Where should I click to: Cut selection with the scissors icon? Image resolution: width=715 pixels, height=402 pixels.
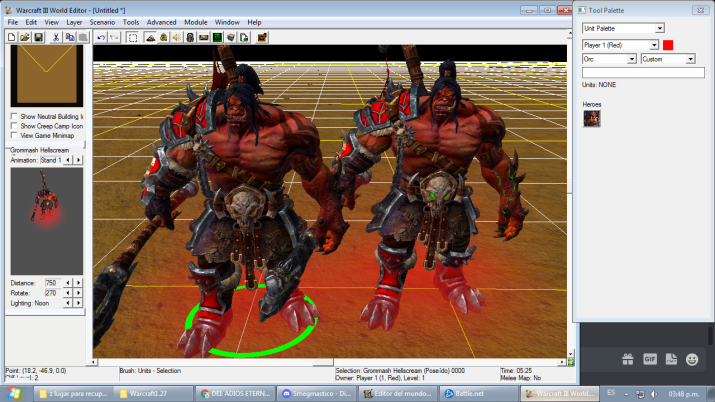pos(56,37)
